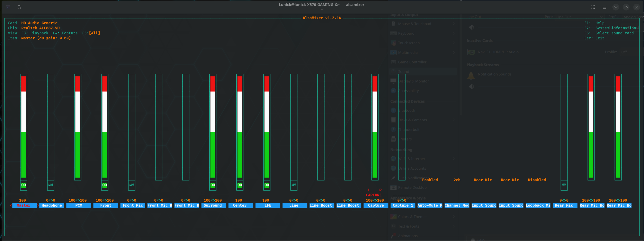Image resolution: width=644 pixels, height=241 pixels.
Task: Click the down chevron window icon
Action: (615, 7)
